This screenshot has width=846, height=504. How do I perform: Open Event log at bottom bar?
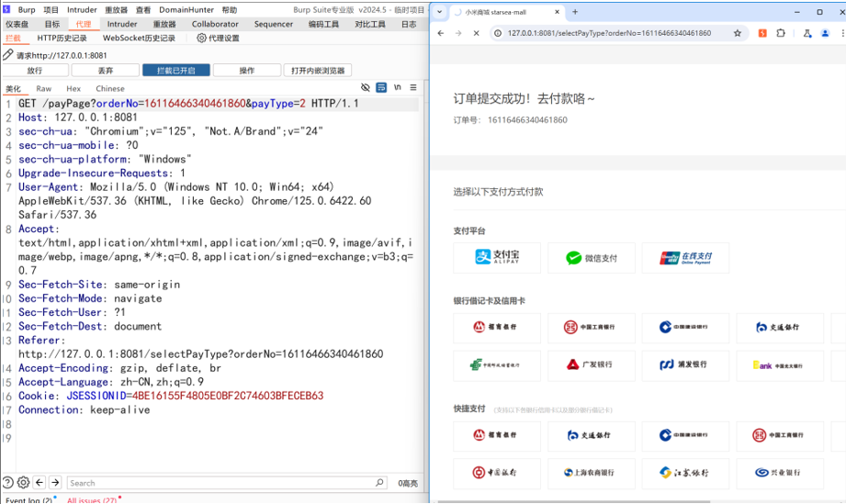coord(29,500)
